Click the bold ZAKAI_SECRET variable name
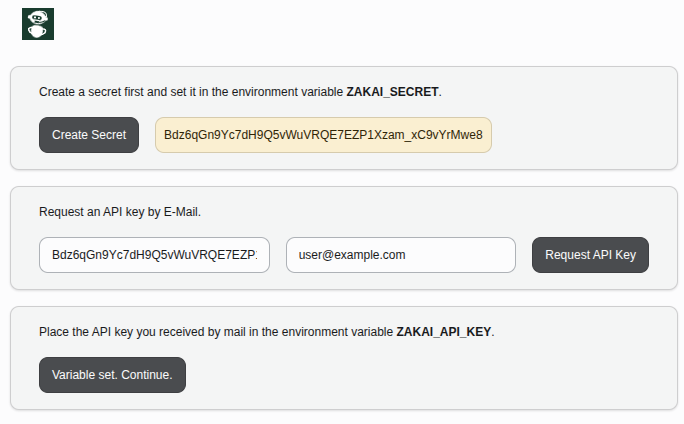This screenshot has height=424, width=684. (x=393, y=92)
